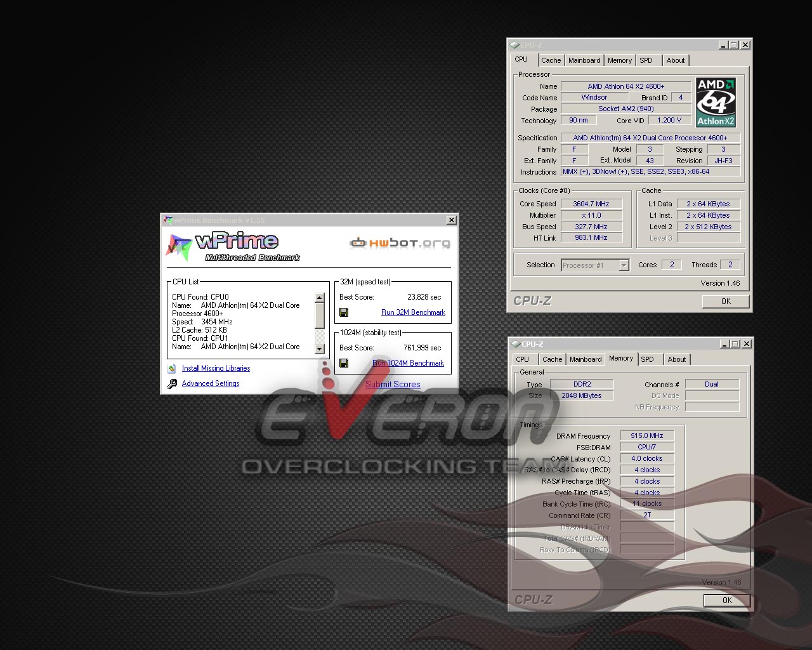
Task: Open Install Missing Libraries link
Action: 216,368
